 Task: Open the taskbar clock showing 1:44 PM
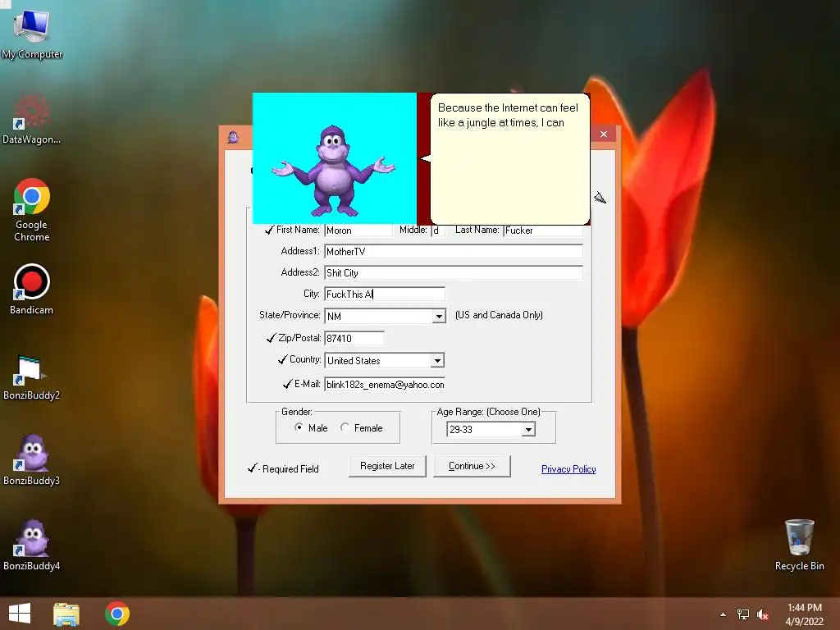coord(804,614)
